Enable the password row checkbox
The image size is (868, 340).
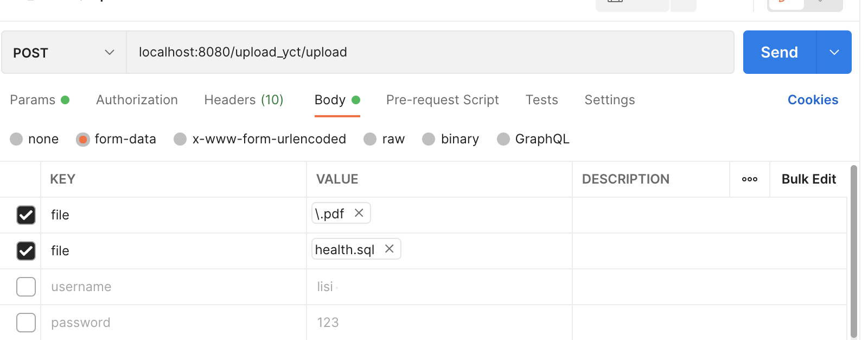click(26, 323)
